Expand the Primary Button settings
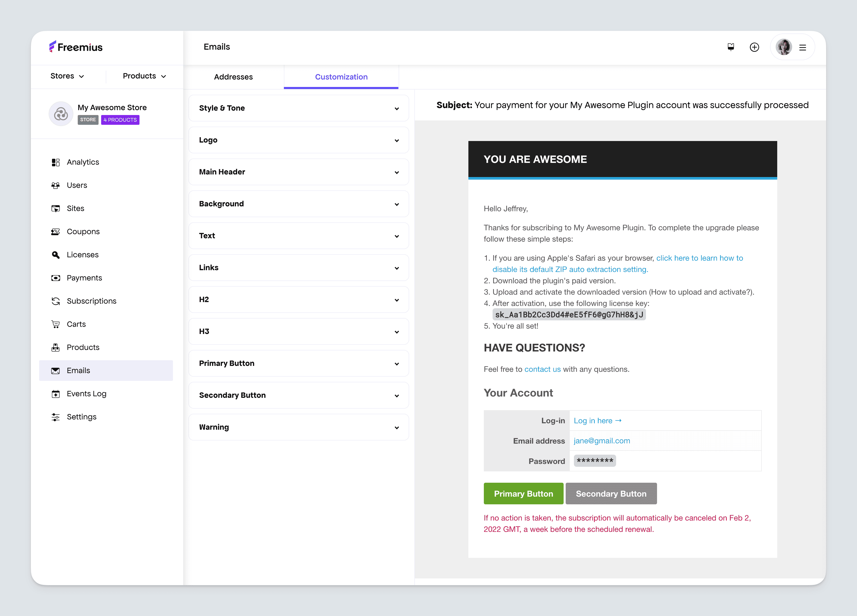 pyautogui.click(x=299, y=363)
